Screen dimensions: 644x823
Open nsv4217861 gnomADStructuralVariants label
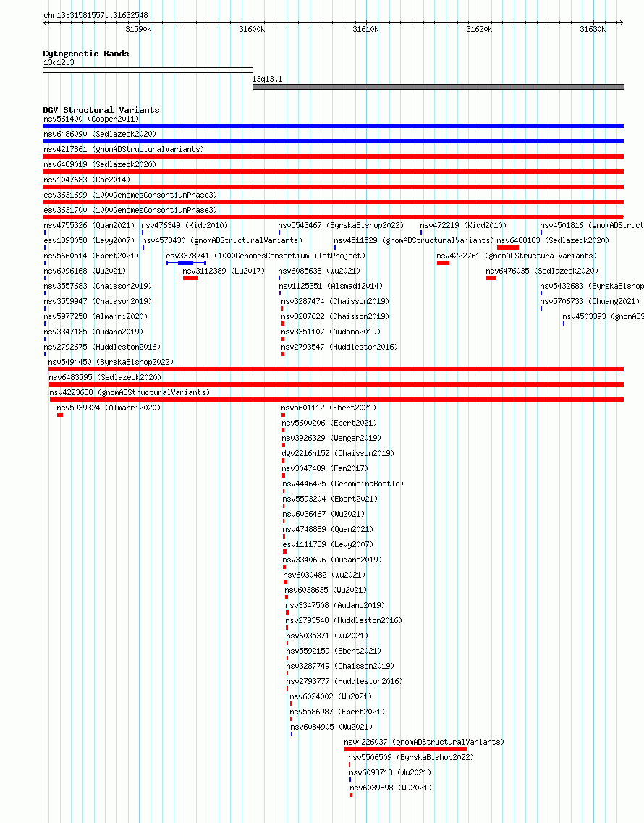pyautogui.click(x=123, y=149)
